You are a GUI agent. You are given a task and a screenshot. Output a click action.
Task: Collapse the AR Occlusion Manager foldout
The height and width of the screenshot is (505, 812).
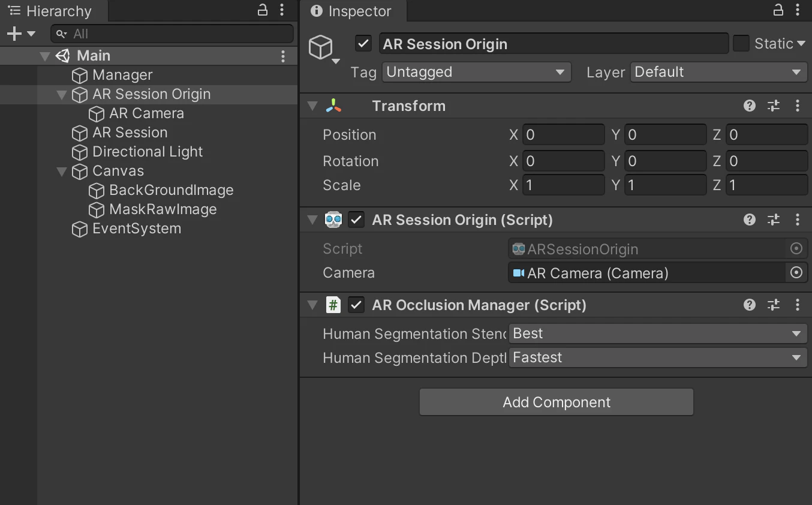click(312, 305)
